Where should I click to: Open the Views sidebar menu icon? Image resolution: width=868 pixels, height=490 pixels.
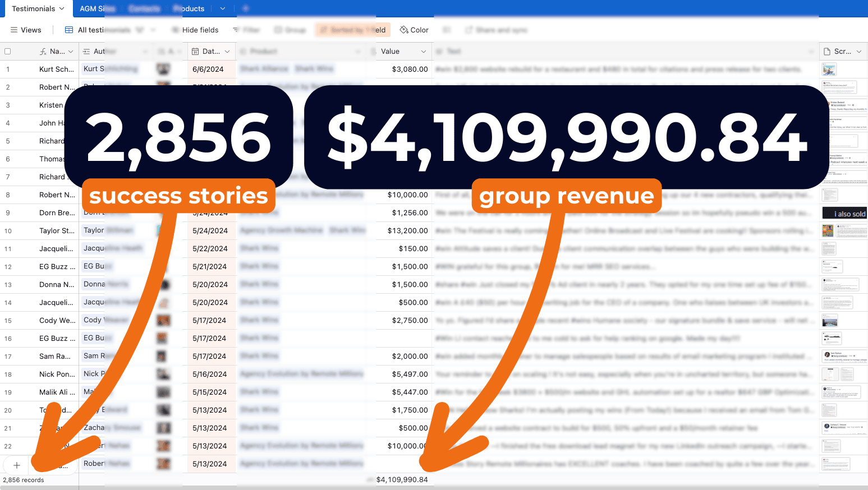(14, 30)
